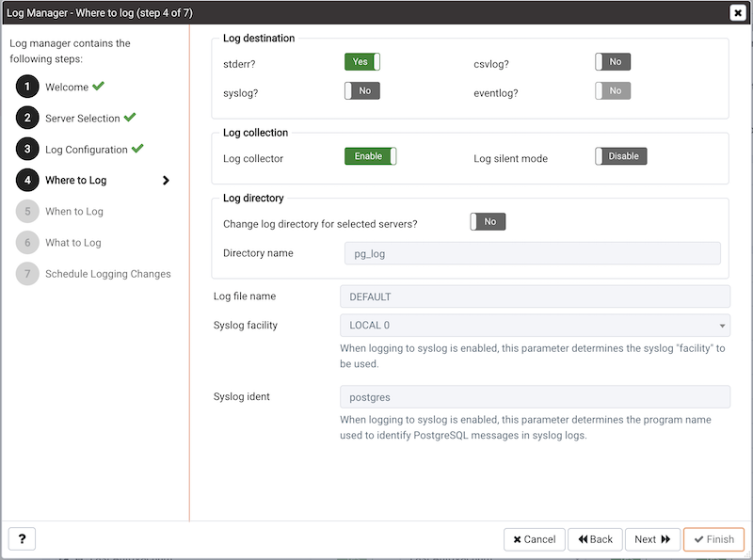Click the Directory name field pg_log
Viewport: 753px width, 560px height.
tap(532, 253)
